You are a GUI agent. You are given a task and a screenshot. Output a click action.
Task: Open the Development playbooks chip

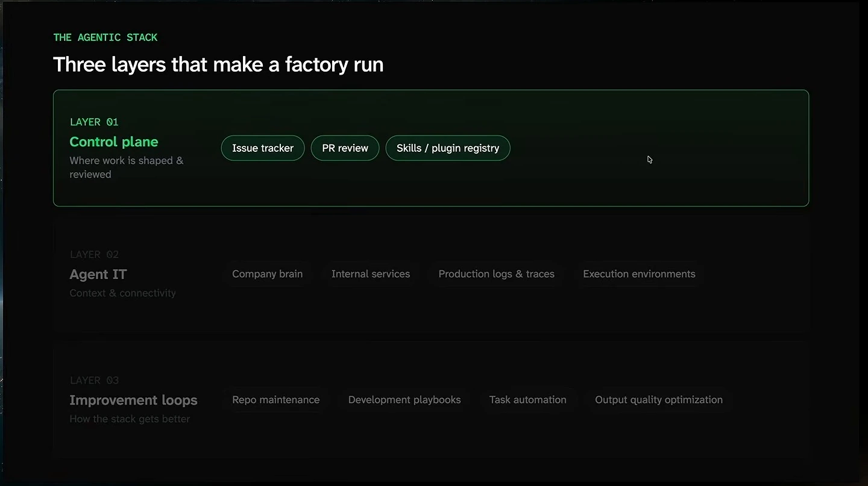404,400
